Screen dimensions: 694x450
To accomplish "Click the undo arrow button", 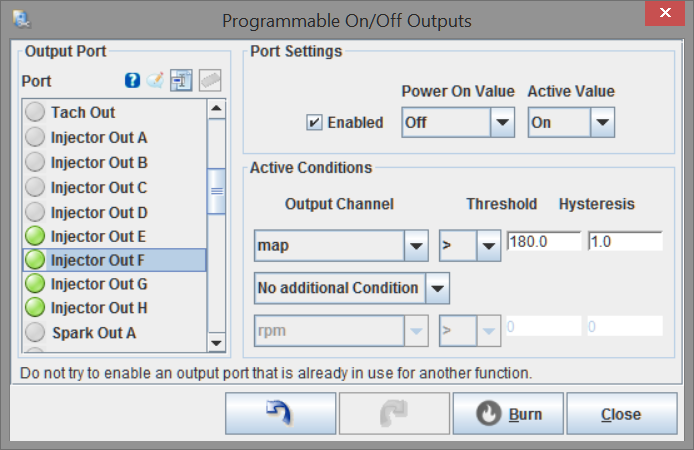I will pyautogui.click(x=280, y=413).
